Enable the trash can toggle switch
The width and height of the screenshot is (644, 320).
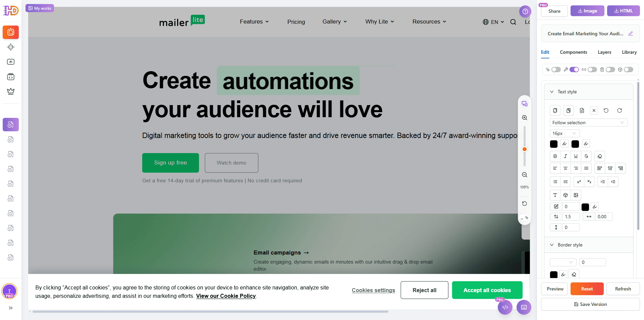point(610,70)
